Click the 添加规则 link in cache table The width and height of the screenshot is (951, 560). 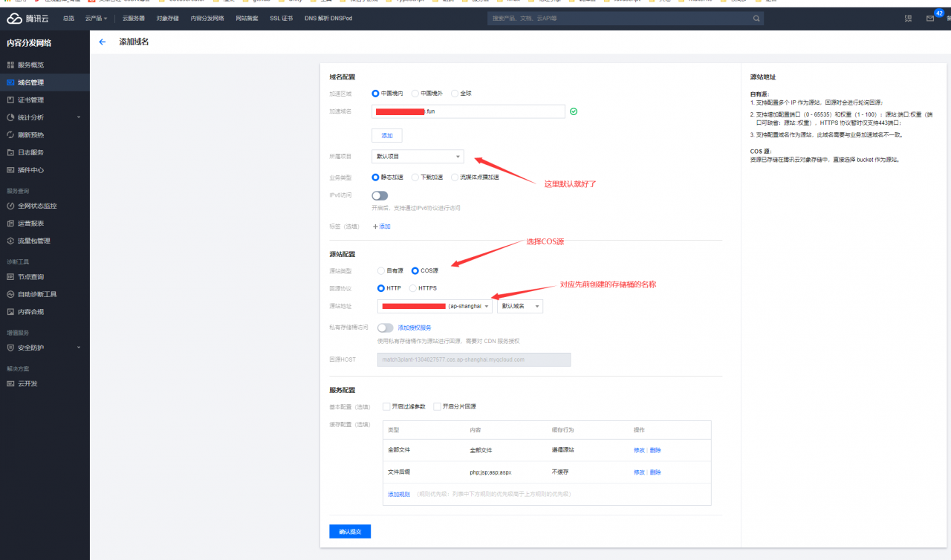coord(398,494)
